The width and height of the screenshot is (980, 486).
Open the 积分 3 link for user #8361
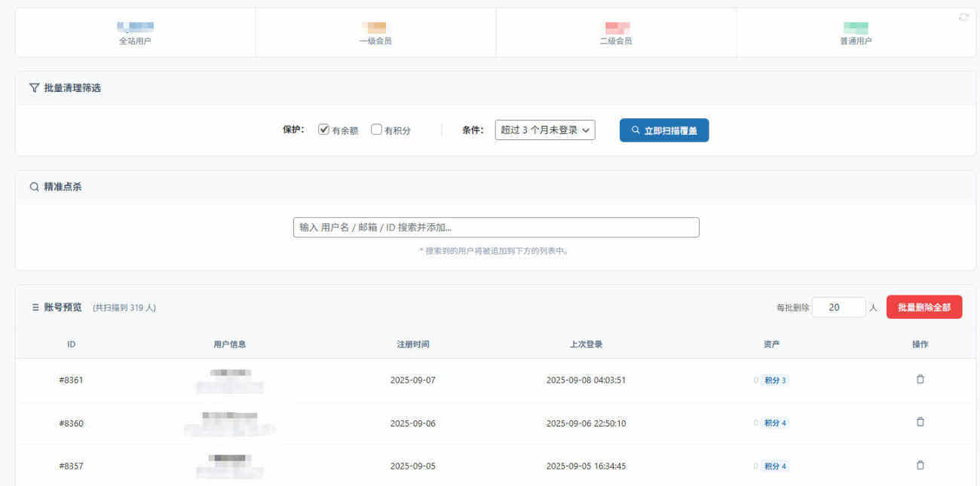pyautogui.click(x=773, y=380)
